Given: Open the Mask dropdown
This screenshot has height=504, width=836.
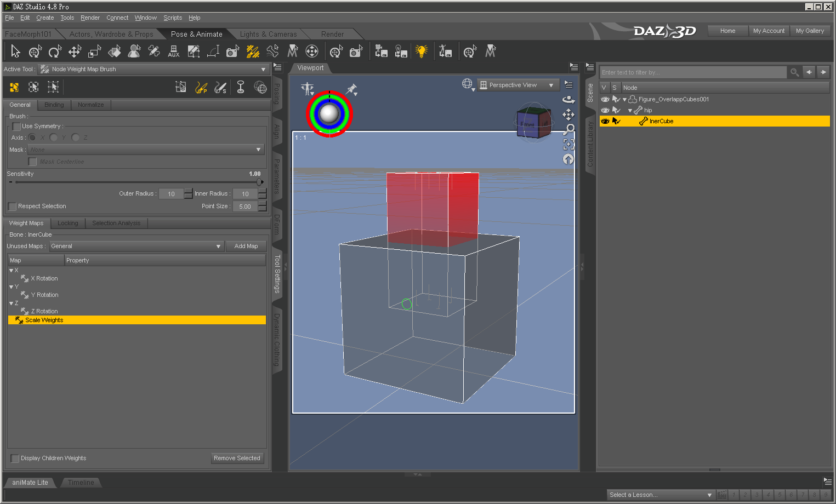Looking at the screenshot, I should [146, 150].
